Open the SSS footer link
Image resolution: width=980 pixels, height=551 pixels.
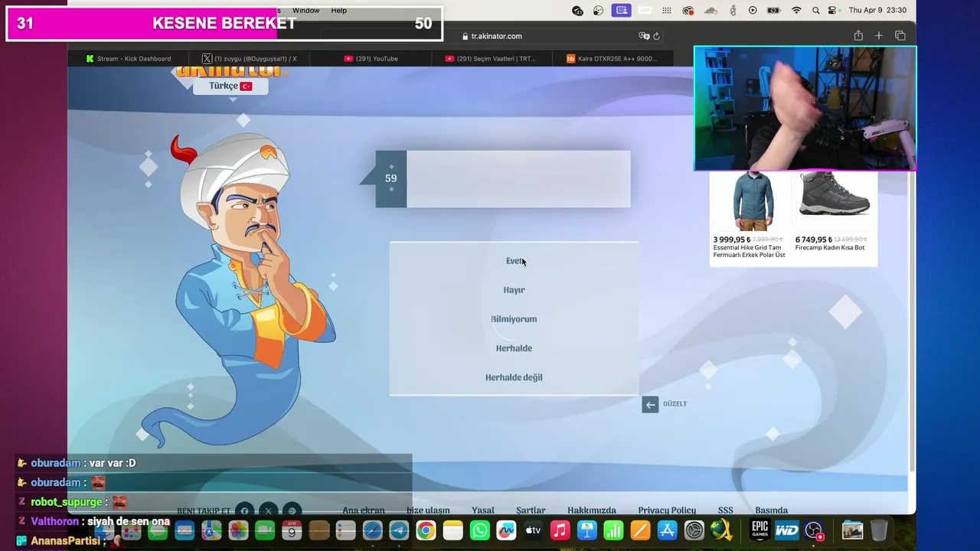[x=726, y=510]
